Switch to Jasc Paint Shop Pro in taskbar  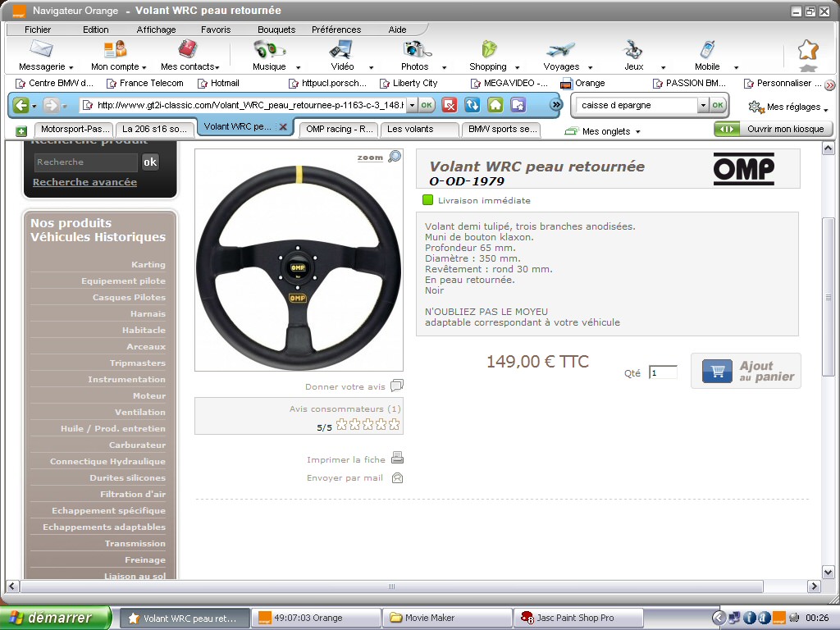[x=578, y=619]
